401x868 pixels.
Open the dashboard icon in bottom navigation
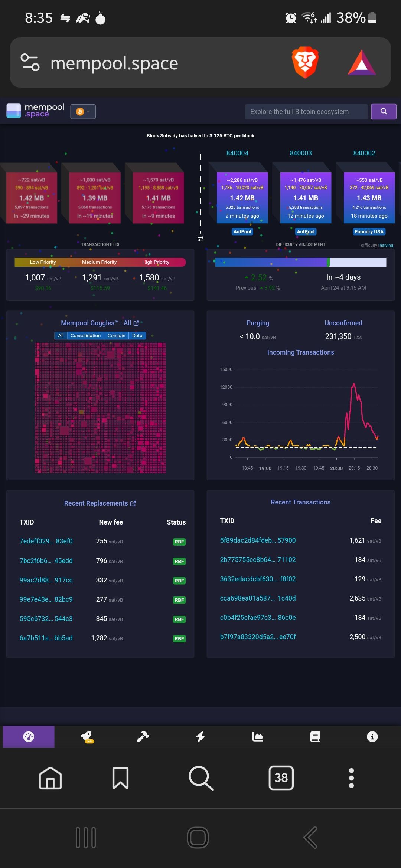click(x=29, y=737)
